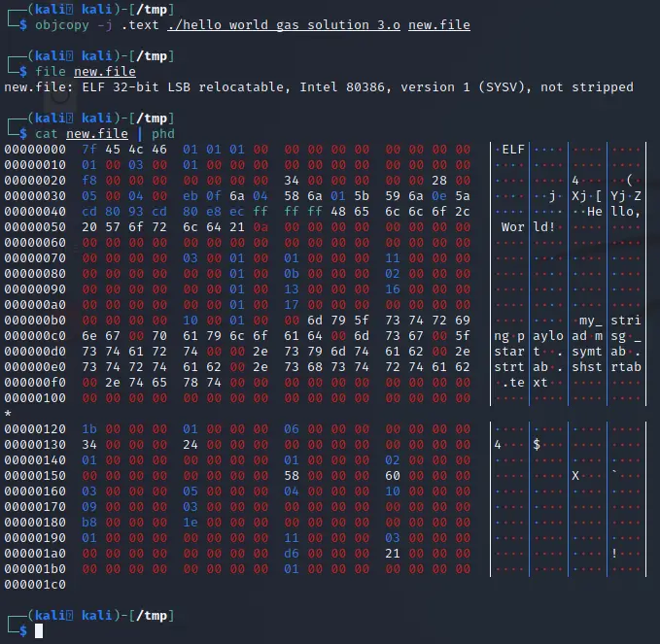Click new.file argument of cat command
This screenshot has width=660, height=644.
click(x=97, y=134)
